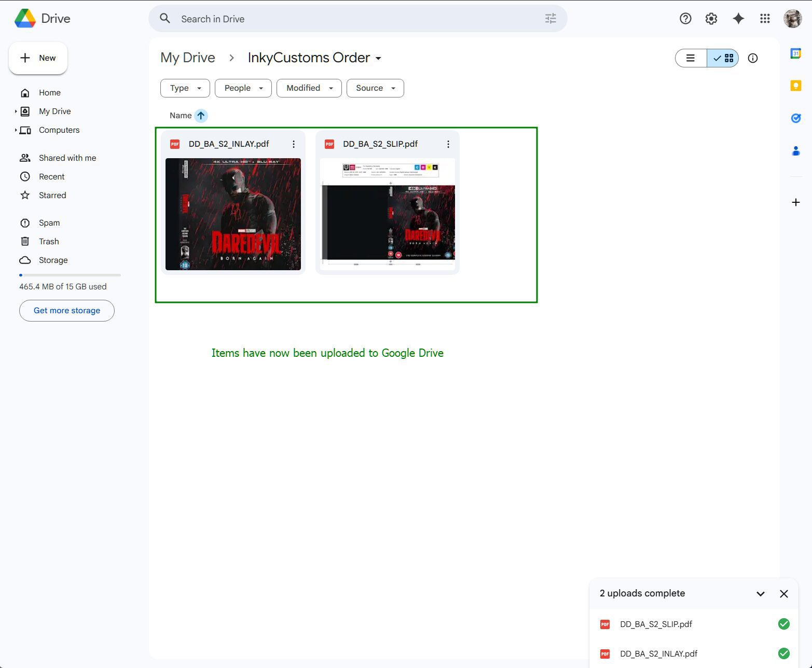The width and height of the screenshot is (812, 668).
Task: Launch the Gemini sparkle assistant
Action: point(738,19)
